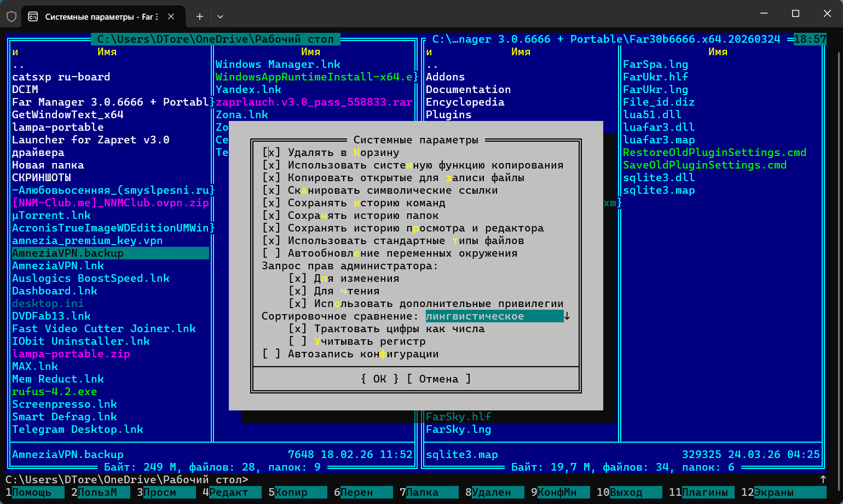The height and width of the screenshot is (504, 843).
Task: Click the terminal icon on the window tab
Action: click(33, 16)
